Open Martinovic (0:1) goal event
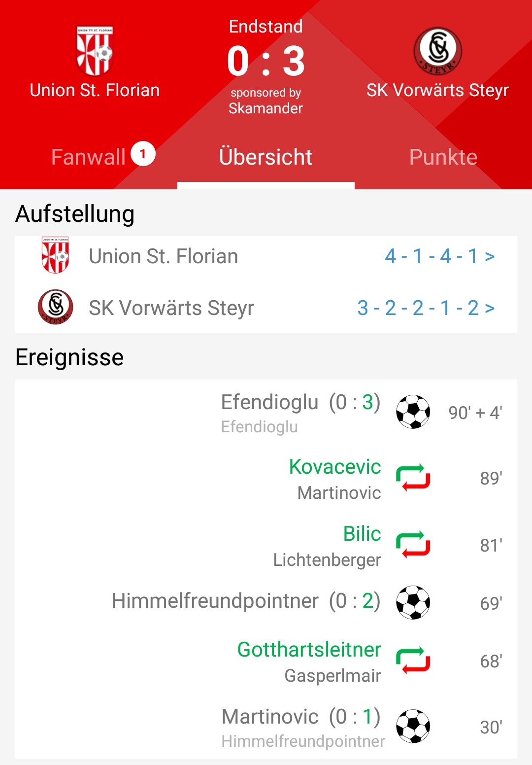 click(x=301, y=717)
